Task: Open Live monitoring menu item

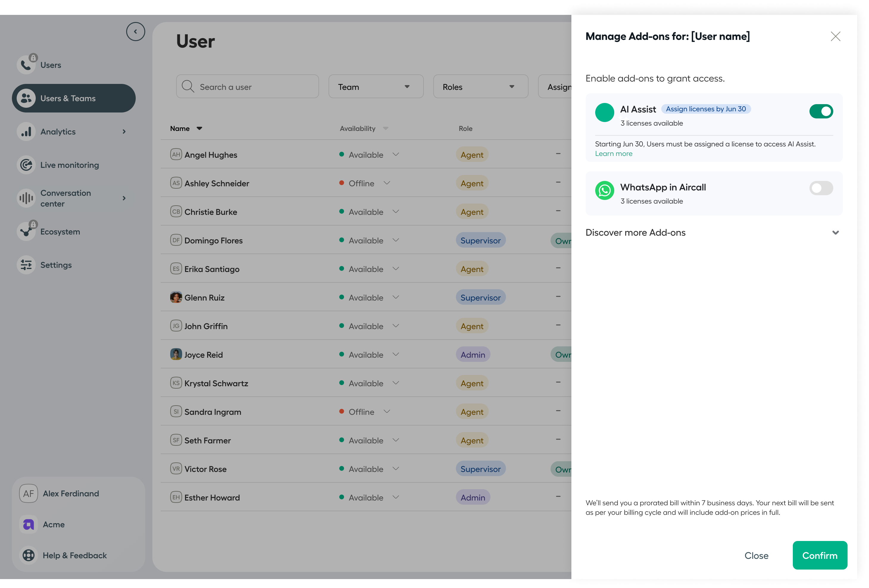Action: 70,165
